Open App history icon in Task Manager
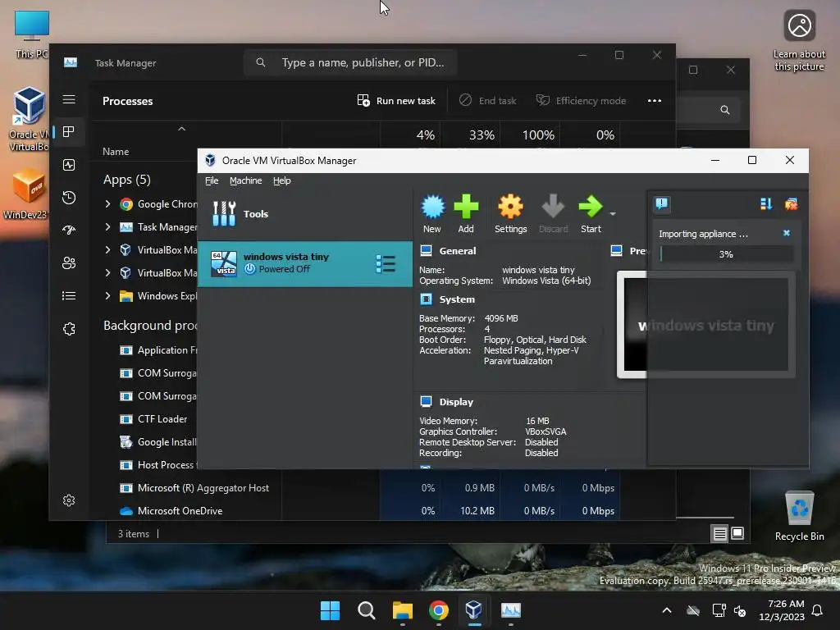840x630 pixels. coord(69,198)
